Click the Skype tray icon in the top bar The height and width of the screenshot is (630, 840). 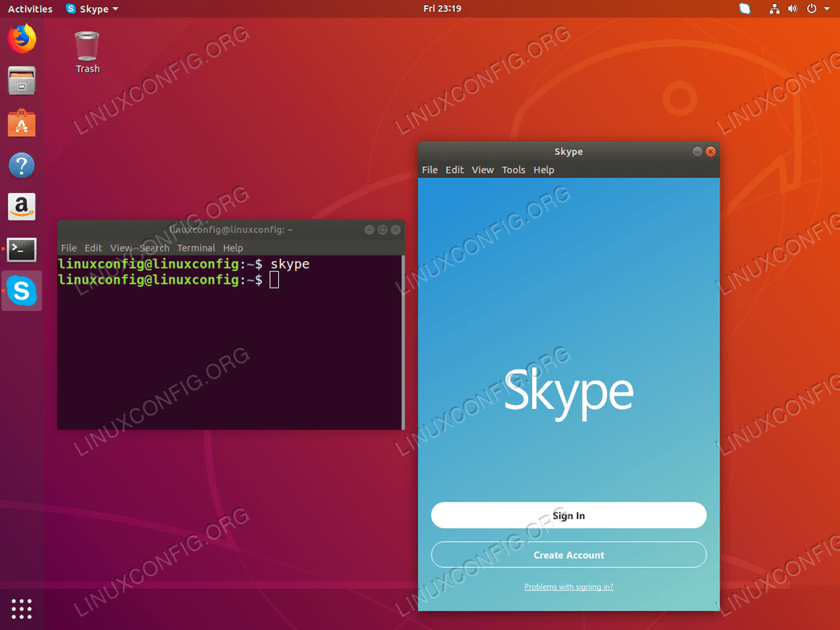(x=744, y=9)
